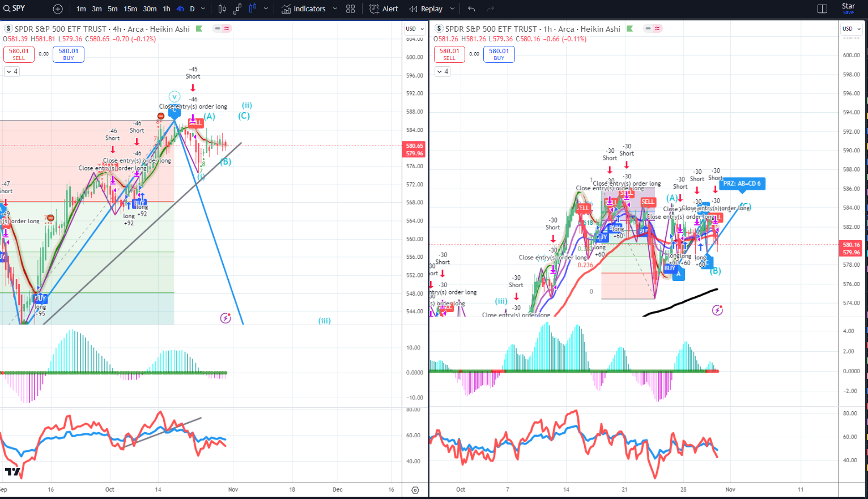Expand the timeframe interval dropdown

(204, 9)
